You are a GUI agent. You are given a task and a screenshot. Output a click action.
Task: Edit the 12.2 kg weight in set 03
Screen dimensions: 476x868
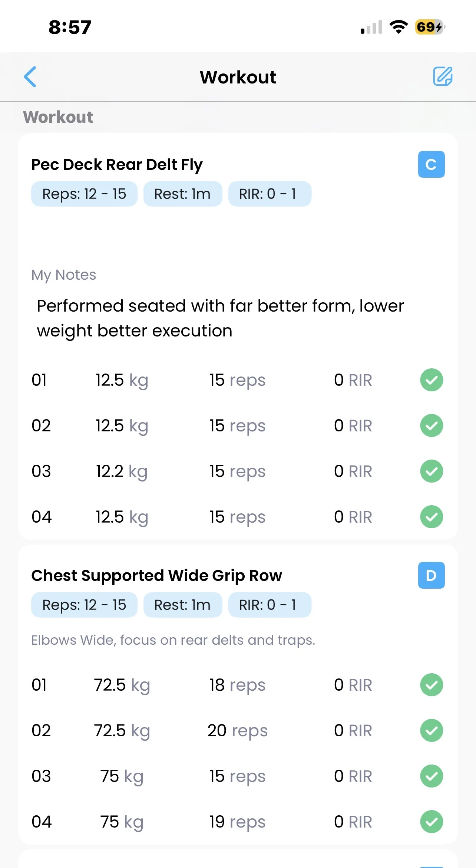pos(122,471)
